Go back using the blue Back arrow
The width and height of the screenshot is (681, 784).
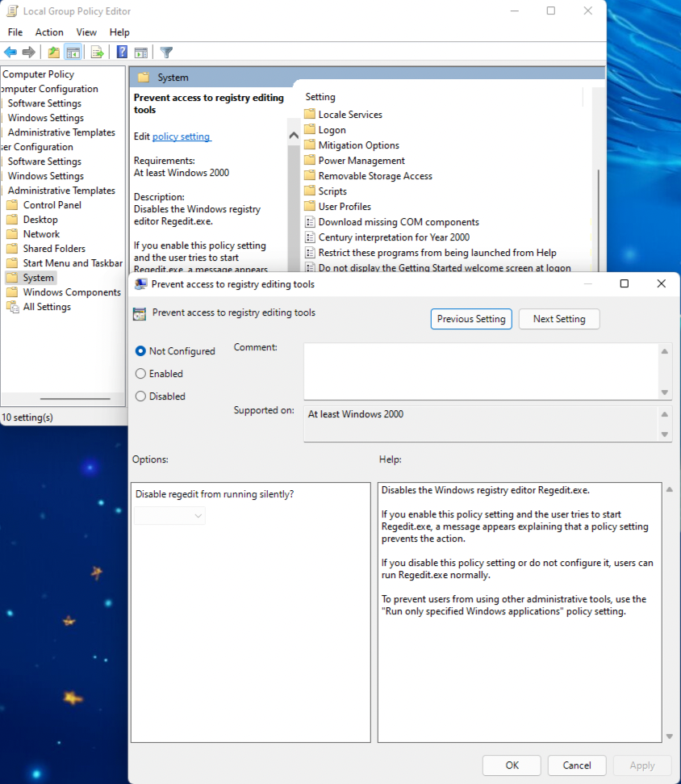coord(10,52)
